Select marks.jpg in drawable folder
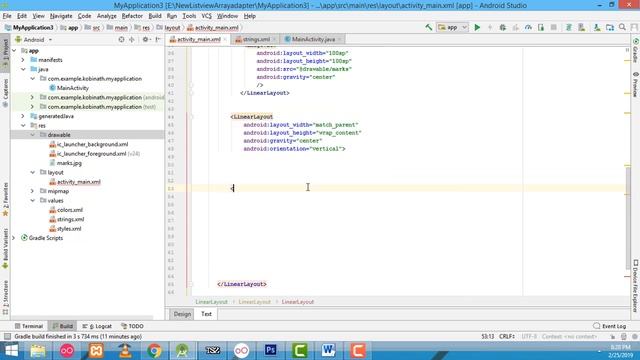Image resolution: width=640 pixels, height=360 pixels. point(65,163)
